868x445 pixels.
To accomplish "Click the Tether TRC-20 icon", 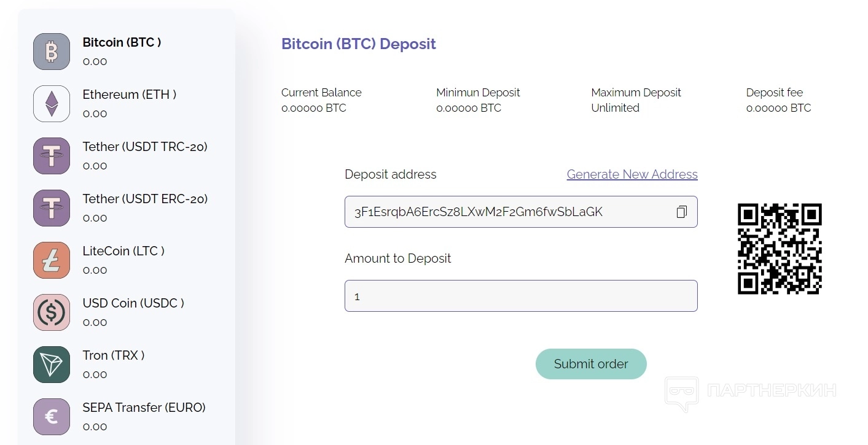I will [x=52, y=156].
